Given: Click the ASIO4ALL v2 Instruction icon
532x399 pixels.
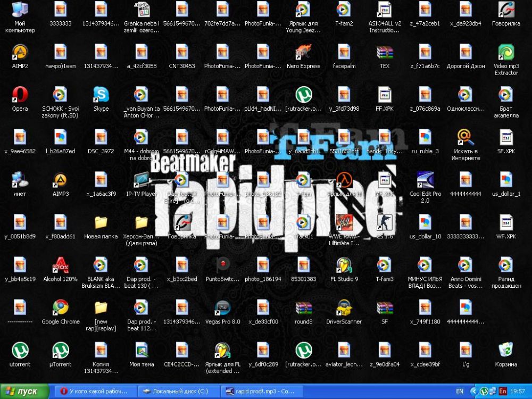Looking at the screenshot, I should (385, 10).
